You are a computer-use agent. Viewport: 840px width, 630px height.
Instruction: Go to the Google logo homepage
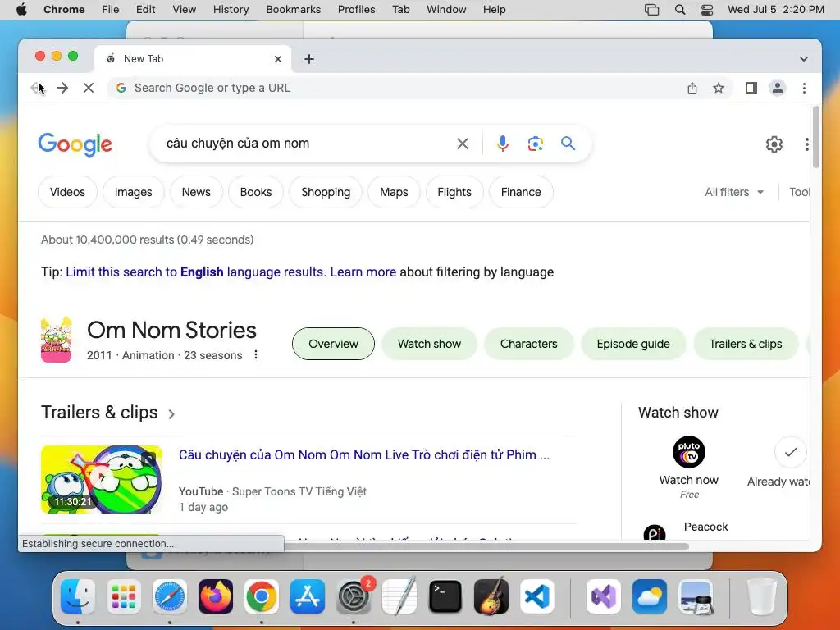(x=75, y=144)
